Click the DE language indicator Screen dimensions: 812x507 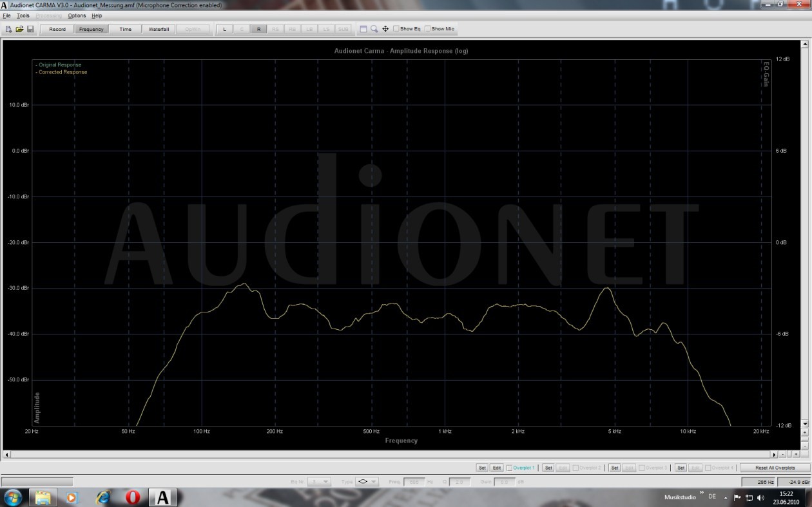(x=712, y=497)
